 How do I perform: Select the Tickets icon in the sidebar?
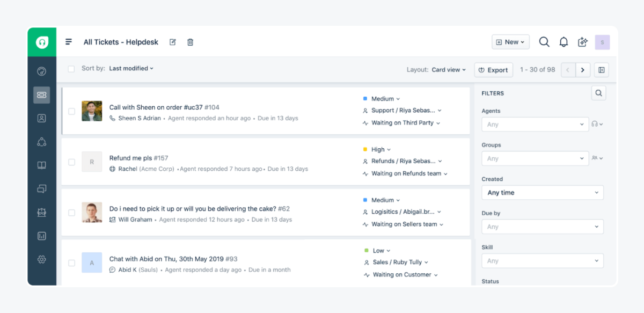pos(42,94)
